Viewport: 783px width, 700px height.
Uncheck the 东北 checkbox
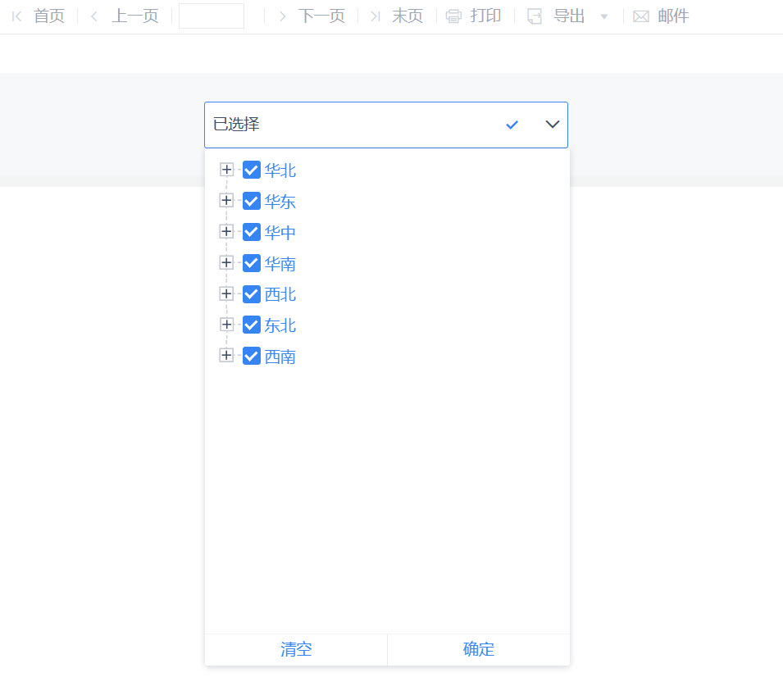[x=252, y=325]
